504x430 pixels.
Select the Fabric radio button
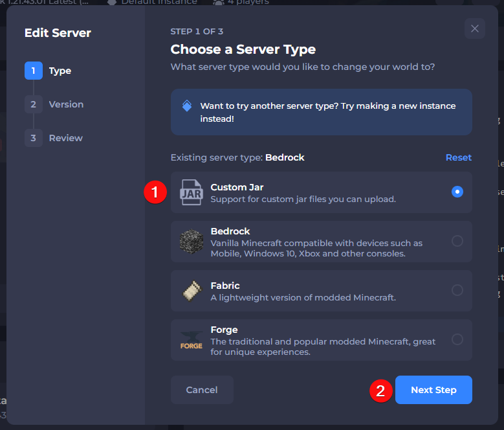pyautogui.click(x=457, y=290)
